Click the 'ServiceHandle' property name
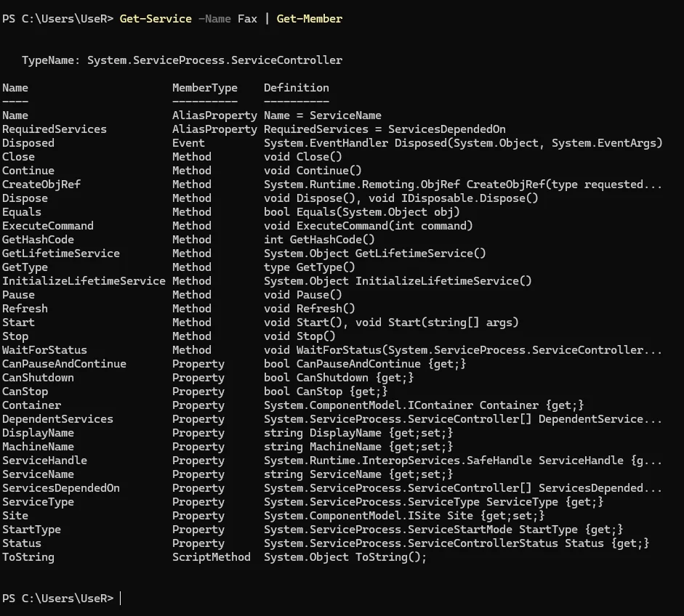This screenshot has height=616, width=684. tap(44, 461)
